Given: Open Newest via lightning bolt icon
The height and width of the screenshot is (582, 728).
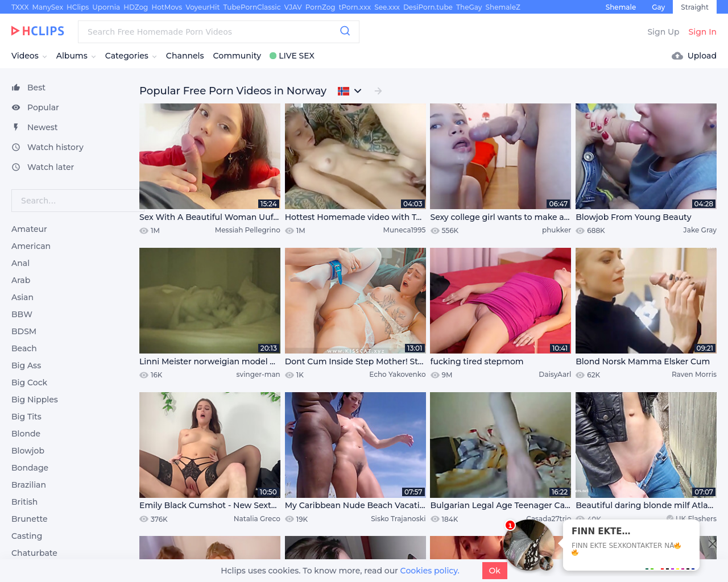Looking at the screenshot, I should (16, 127).
